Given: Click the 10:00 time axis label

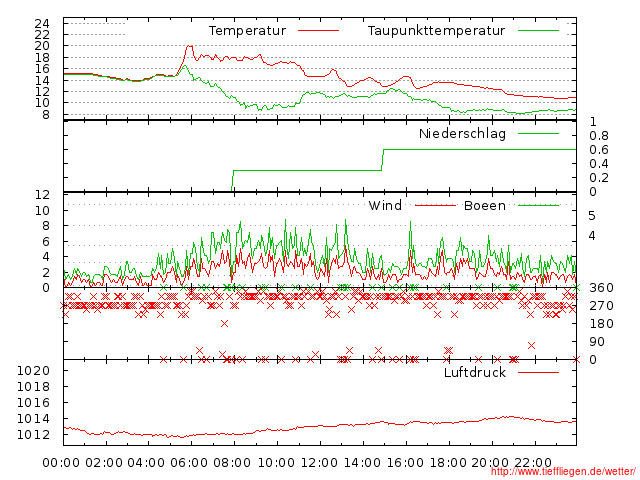Looking at the screenshot, I should pyautogui.click(x=277, y=463).
